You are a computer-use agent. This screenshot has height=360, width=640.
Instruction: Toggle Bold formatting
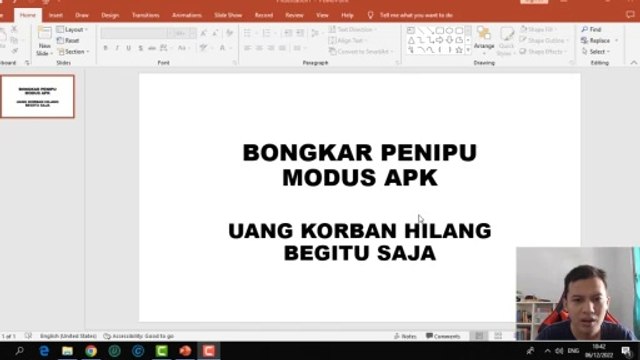(105, 48)
